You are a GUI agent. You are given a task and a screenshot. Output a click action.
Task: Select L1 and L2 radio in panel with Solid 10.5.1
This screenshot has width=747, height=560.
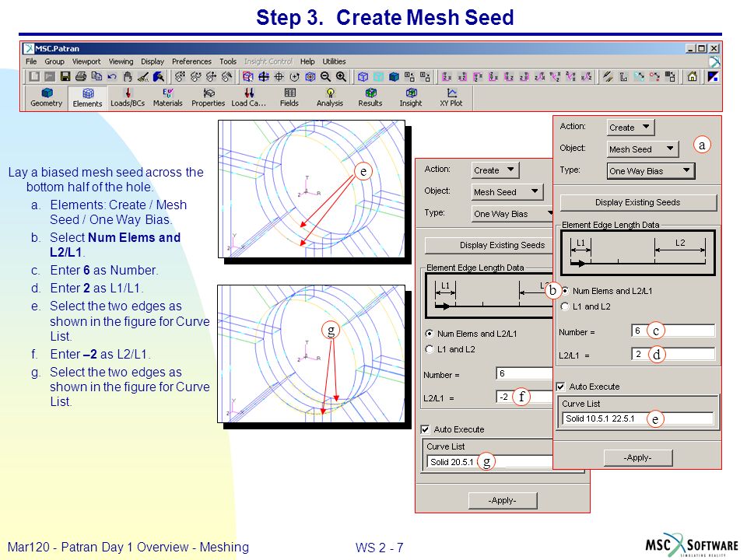565,306
